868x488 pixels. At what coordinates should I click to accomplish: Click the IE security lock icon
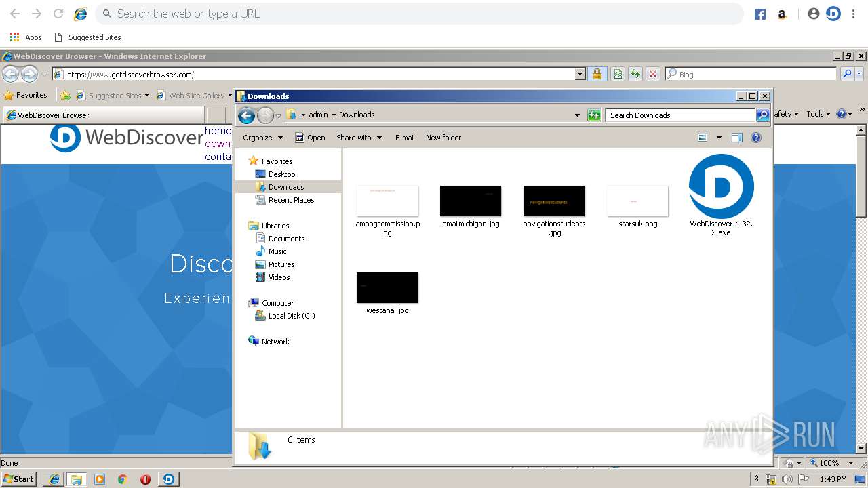coord(597,75)
